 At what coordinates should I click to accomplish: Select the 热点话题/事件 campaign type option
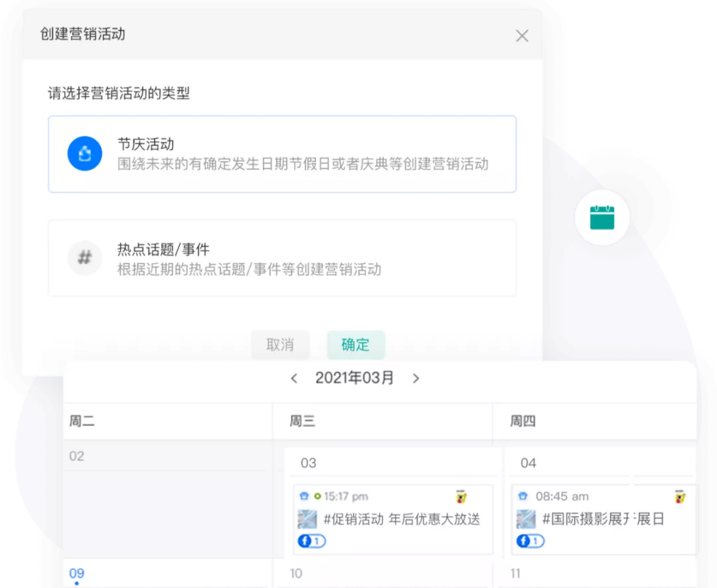pos(282,258)
